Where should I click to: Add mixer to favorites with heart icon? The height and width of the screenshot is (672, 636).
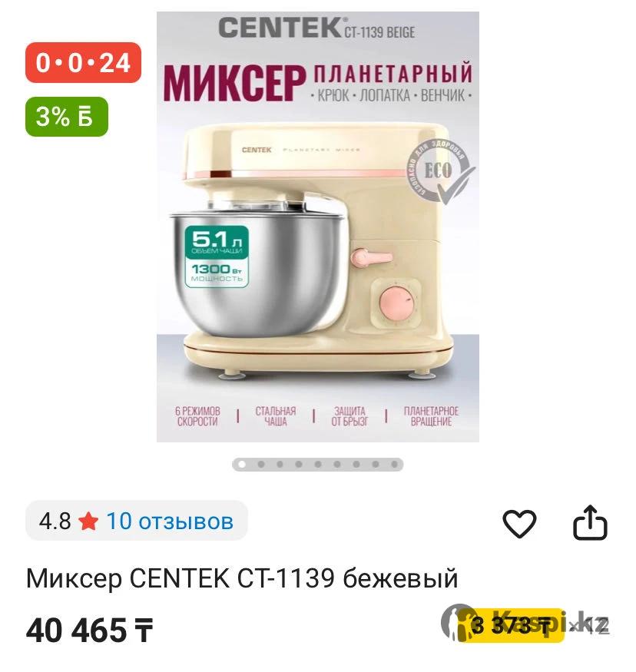pos(519,523)
